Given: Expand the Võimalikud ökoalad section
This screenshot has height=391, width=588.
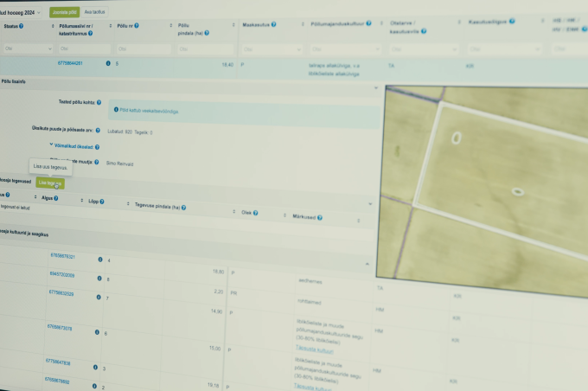Looking at the screenshot, I should (x=73, y=146).
